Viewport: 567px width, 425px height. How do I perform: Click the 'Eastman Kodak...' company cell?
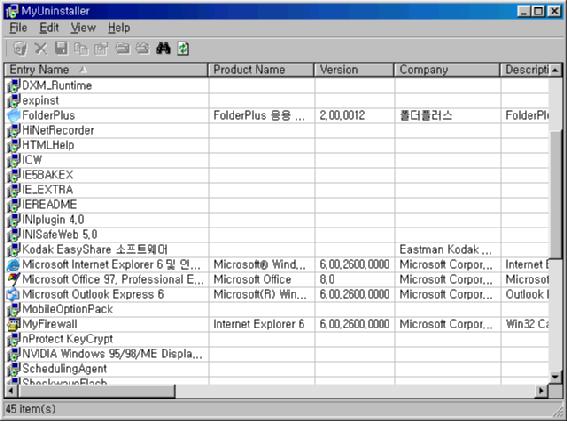tap(445, 250)
